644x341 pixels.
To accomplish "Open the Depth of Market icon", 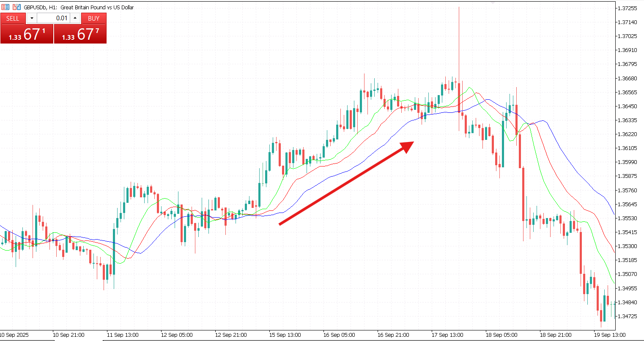I will click(x=17, y=7).
